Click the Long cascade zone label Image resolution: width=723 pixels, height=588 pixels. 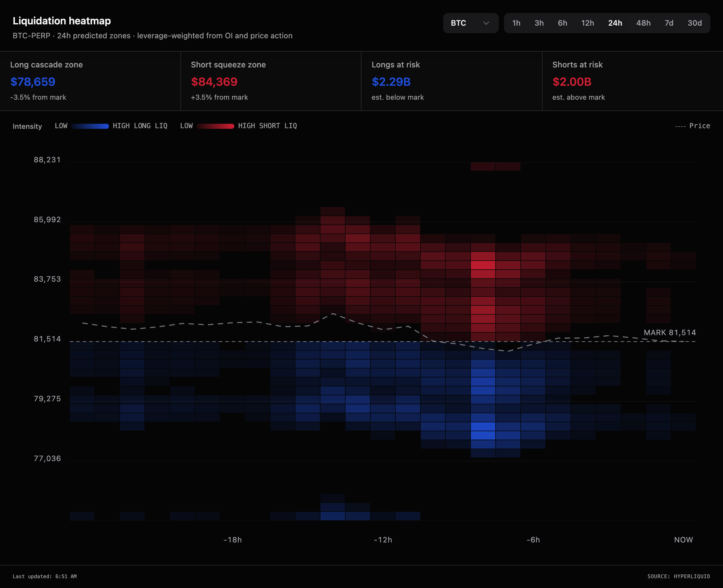coord(47,65)
